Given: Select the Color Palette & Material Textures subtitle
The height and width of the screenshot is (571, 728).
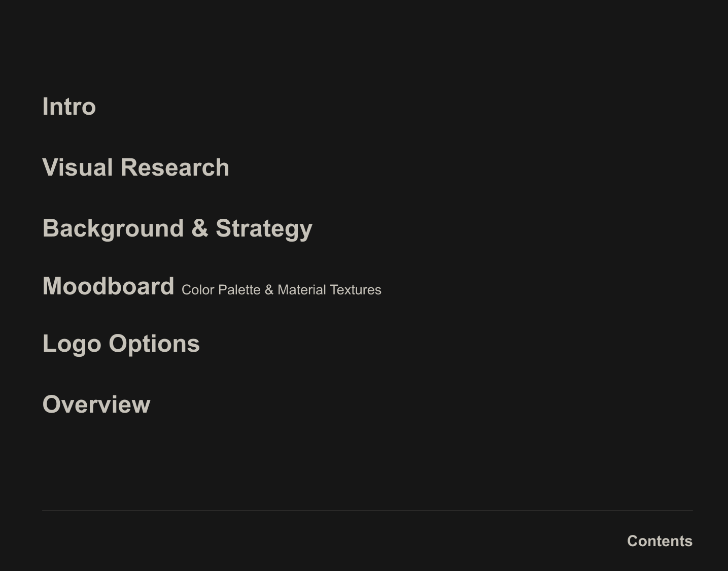Looking at the screenshot, I should 281,290.
